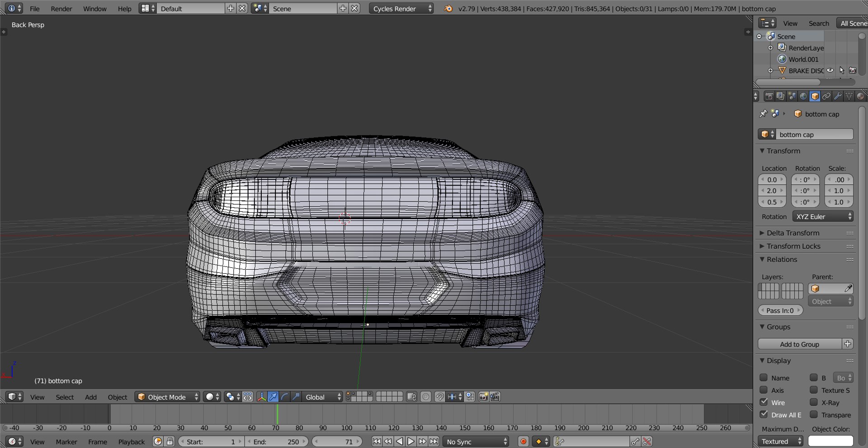Open the File menu
Screen dimensions: 868x448
click(34, 9)
